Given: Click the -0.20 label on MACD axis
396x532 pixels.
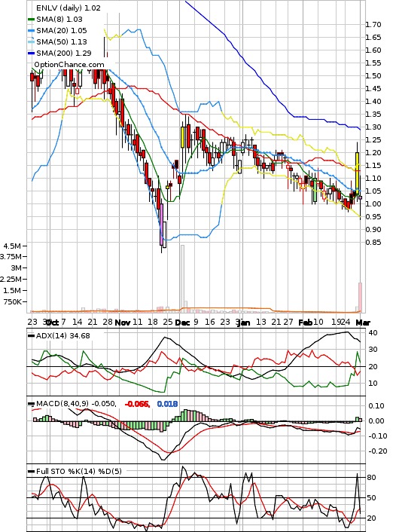Looking at the screenshot, I should tap(378, 451).
